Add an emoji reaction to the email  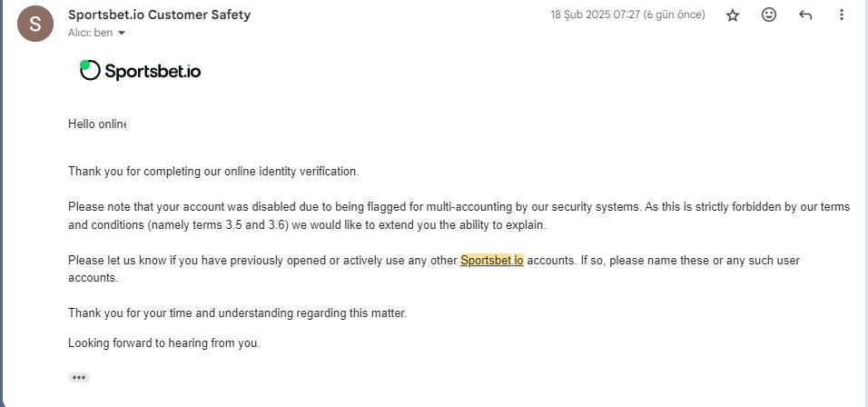tap(769, 15)
